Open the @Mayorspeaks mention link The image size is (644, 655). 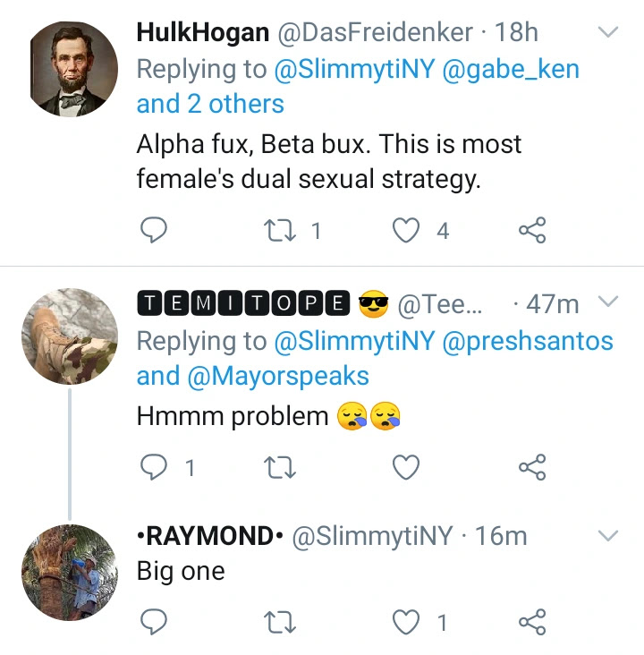coord(277,376)
